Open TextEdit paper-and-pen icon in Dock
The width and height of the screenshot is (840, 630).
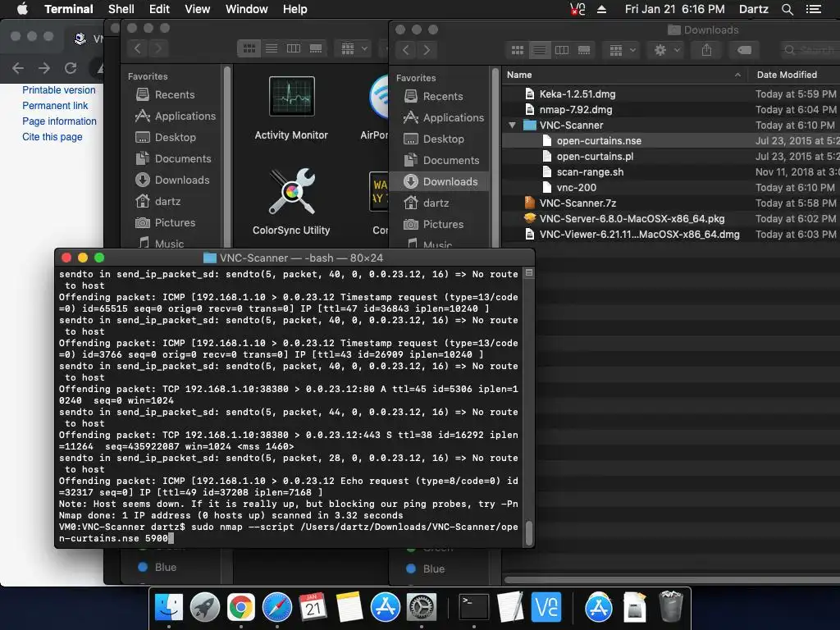tap(510, 608)
